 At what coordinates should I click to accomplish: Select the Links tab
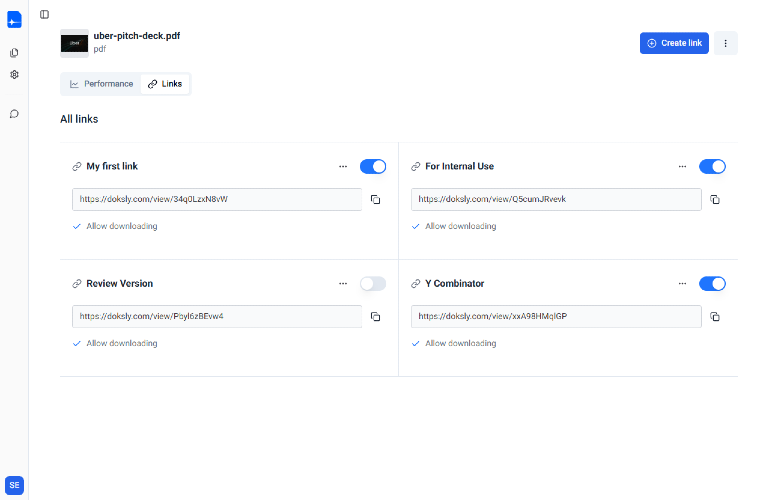pyautogui.click(x=165, y=84)
